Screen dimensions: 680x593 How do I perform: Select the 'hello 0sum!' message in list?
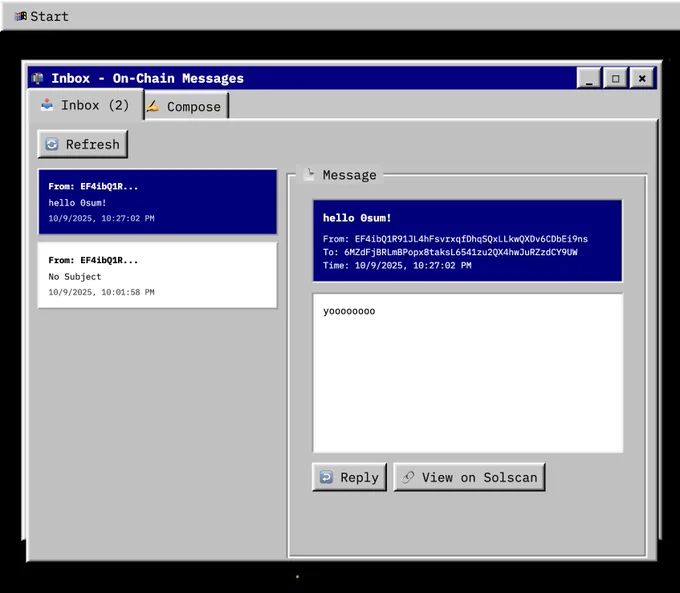click(157, 202)
